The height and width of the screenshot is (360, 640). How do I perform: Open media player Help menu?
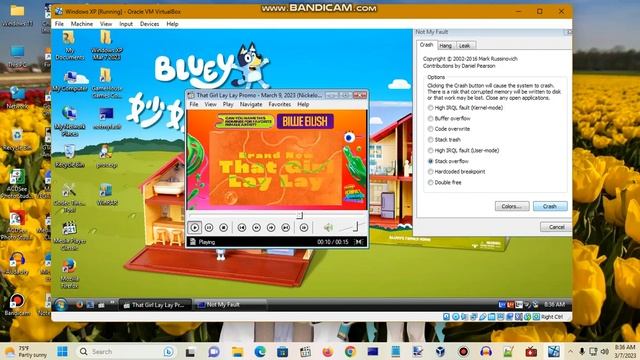[303, 104]
